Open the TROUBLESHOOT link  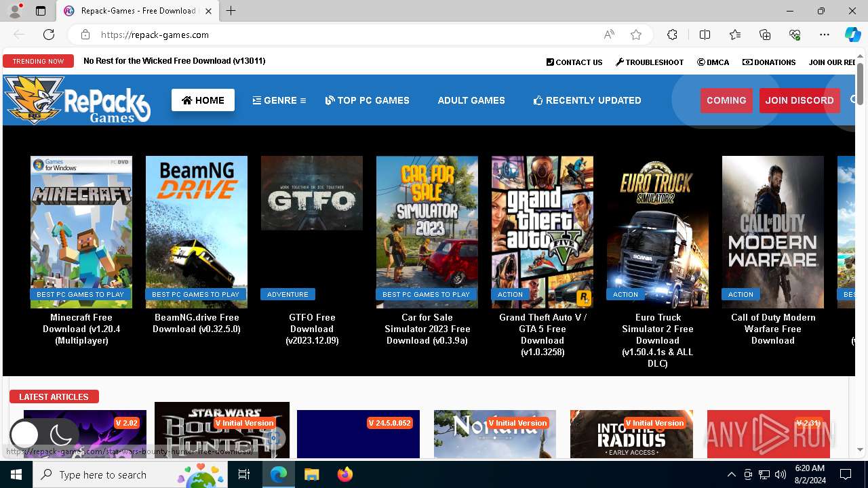[x=650, y=62]
